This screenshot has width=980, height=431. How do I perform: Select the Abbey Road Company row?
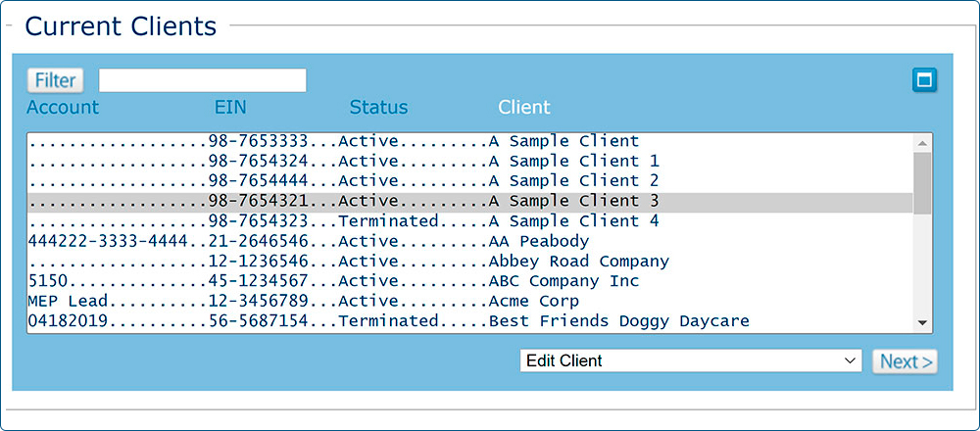[469, 262]
